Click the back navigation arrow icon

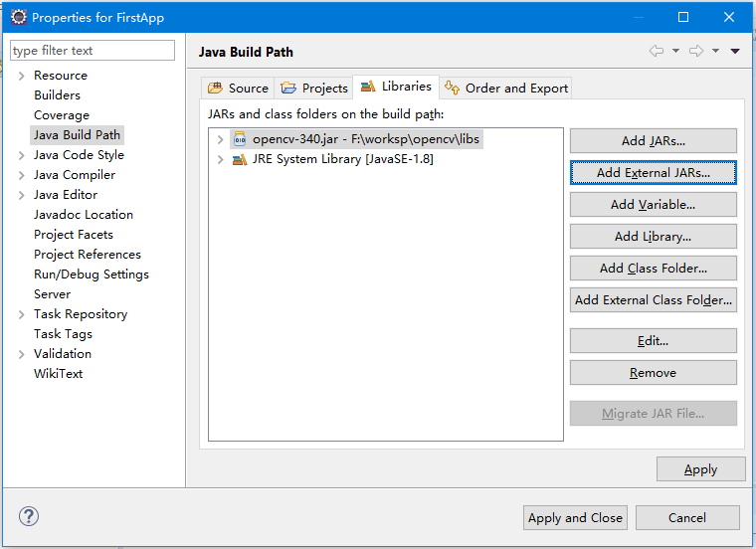click(x=657, y=51)
